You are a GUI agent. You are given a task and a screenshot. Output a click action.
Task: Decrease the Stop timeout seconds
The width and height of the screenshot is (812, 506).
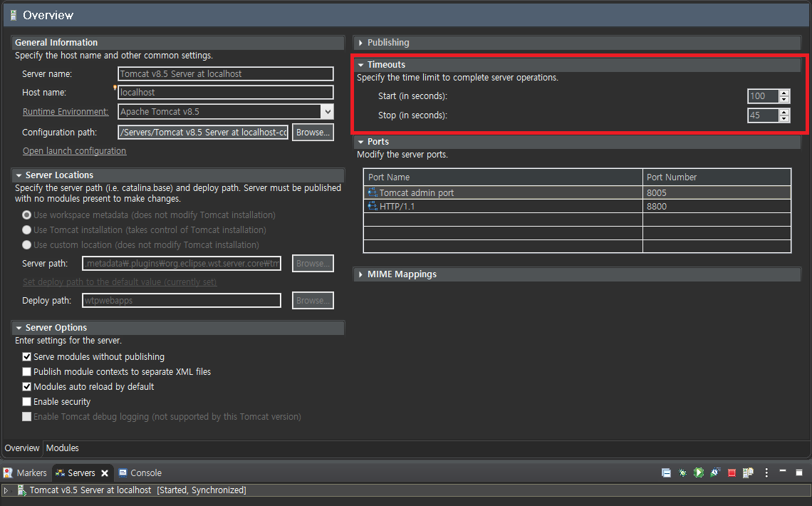[x=784, y=118]
